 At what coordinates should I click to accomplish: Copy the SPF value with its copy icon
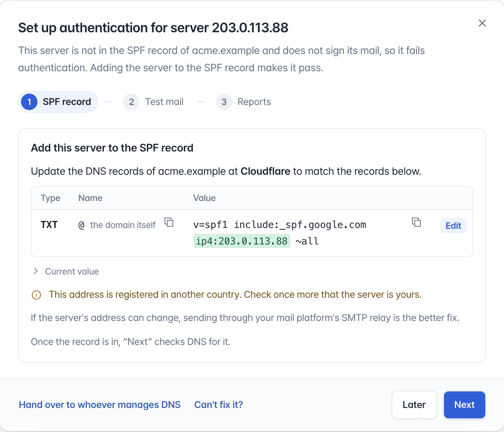416,222
